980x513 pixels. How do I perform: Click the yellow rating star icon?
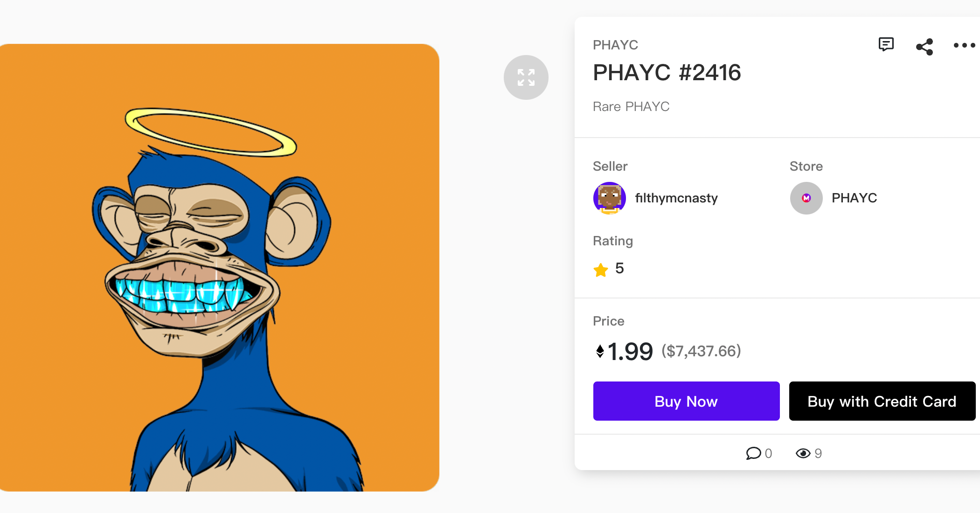tap(601, 270)
